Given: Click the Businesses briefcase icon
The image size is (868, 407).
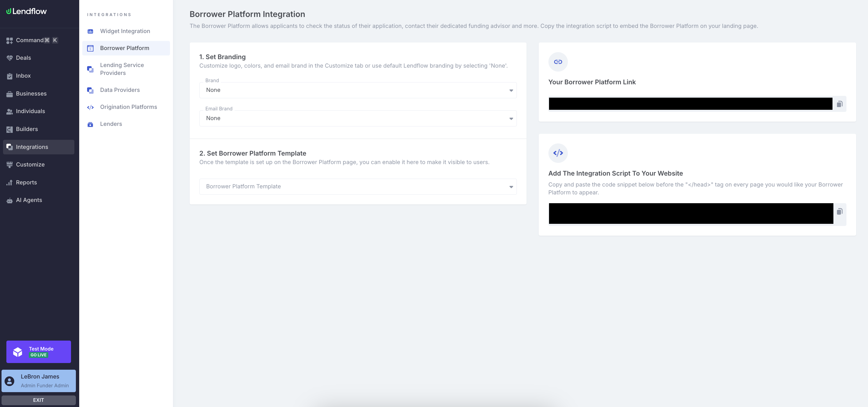Looking at the screenshot, I should click(9, 94).
